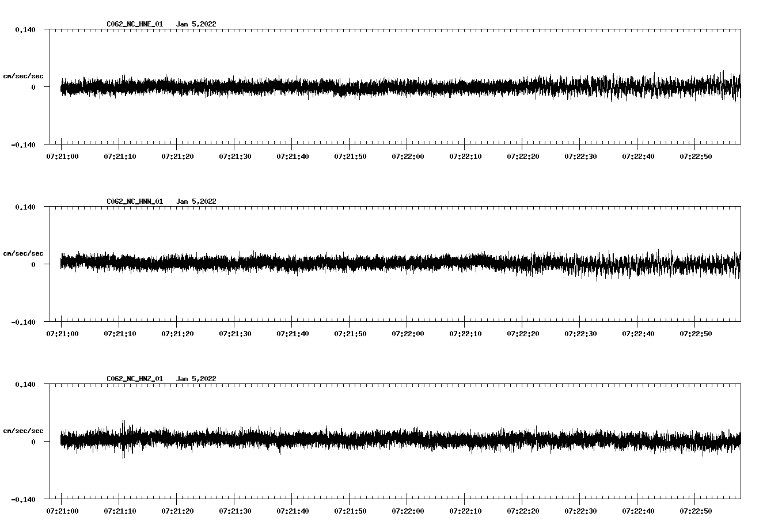Image resolution: width=782 pixels, height=532 pixels.
Task: Pick 07:21:50 tick label under HNN trace
Action: [x=350, y=333]
